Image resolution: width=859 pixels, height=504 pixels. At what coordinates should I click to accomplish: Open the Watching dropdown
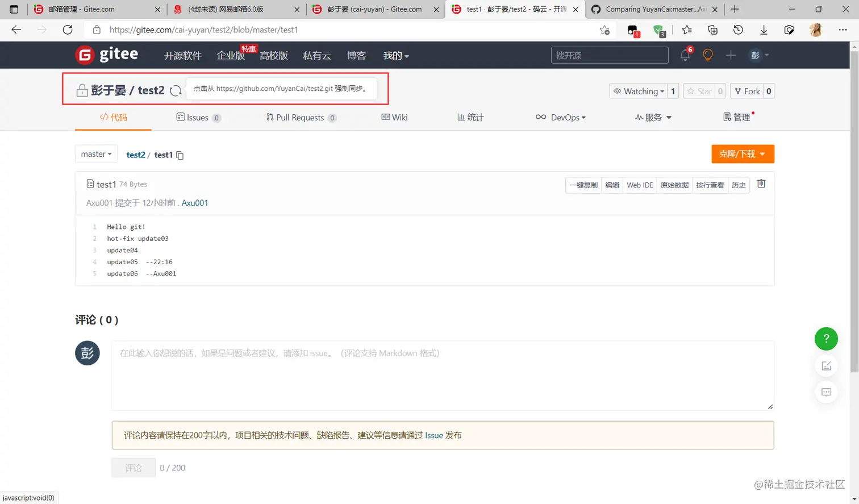pos(638,91)
